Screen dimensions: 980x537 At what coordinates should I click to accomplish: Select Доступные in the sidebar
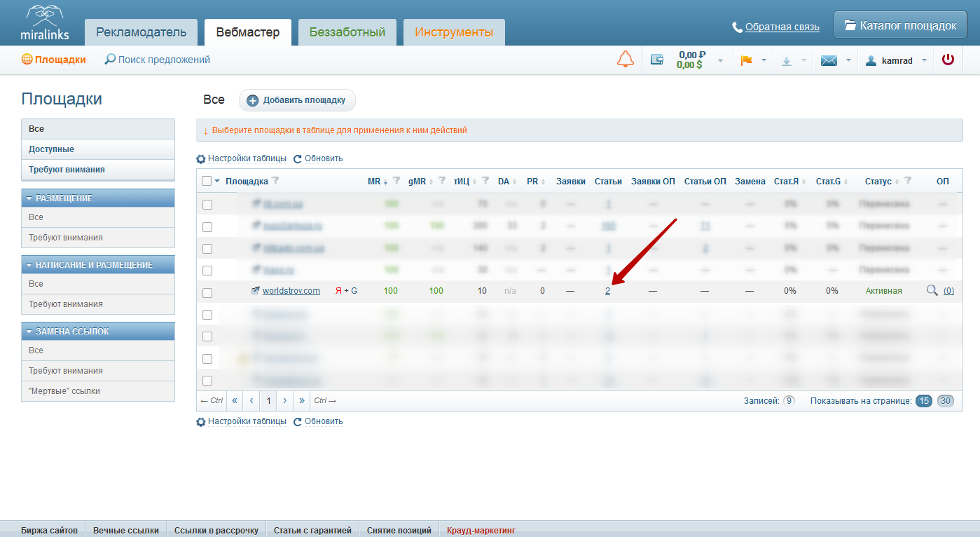[x=98, y=149]
